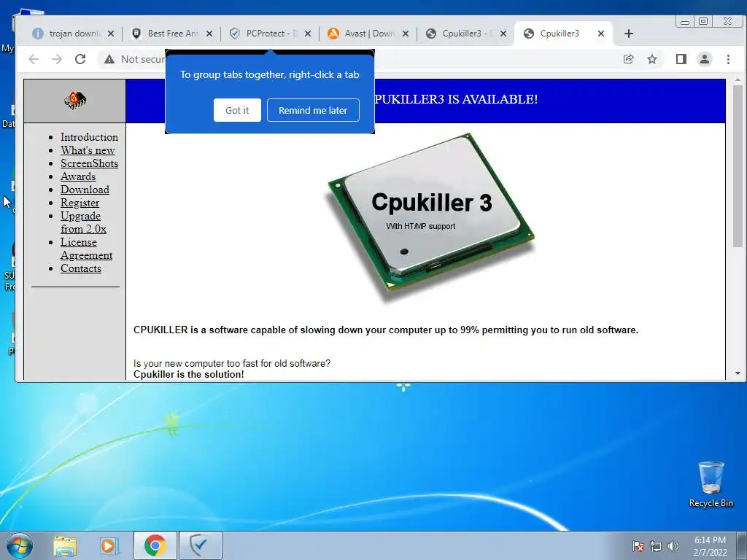Close the fifth 'Cpukiller3 -' tab
The height and width of the screenshot is (560, 747).
[503, 34]
